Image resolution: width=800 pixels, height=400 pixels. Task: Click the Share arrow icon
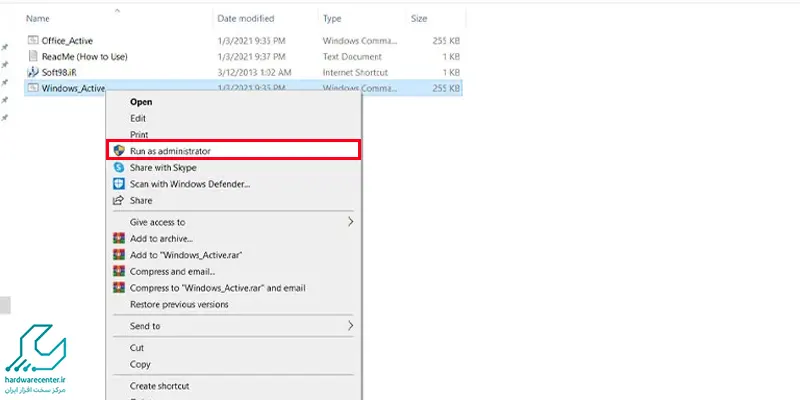[118, 200]
